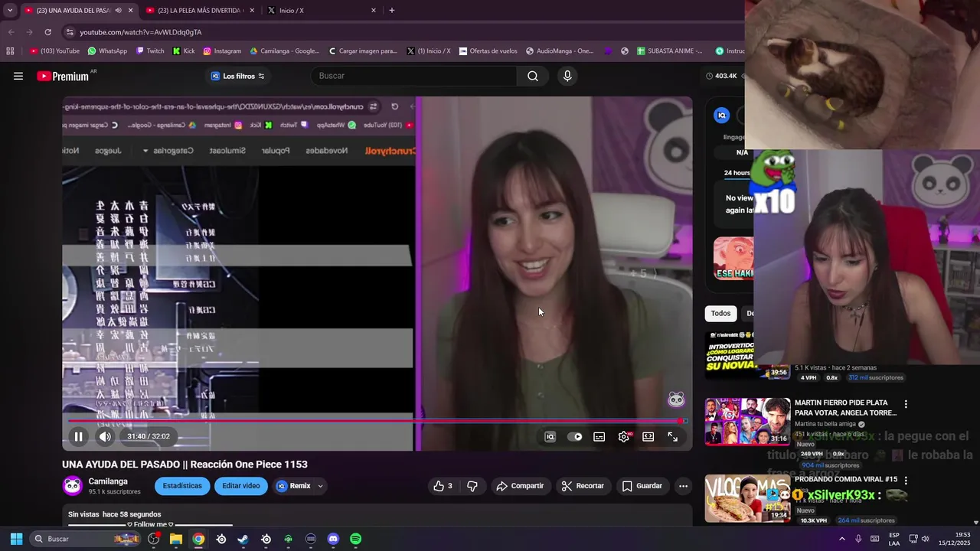Open the (103) YouTube bookmark
The image size is (980, 551).
(54, 51)
